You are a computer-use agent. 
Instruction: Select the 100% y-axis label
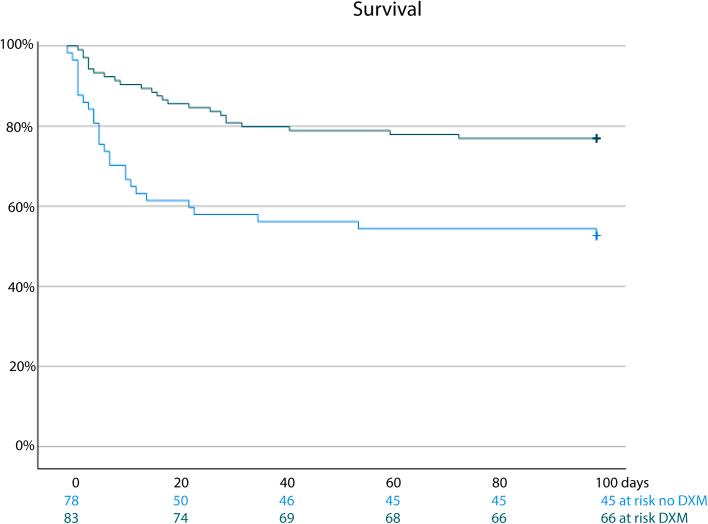coord(17,45)
